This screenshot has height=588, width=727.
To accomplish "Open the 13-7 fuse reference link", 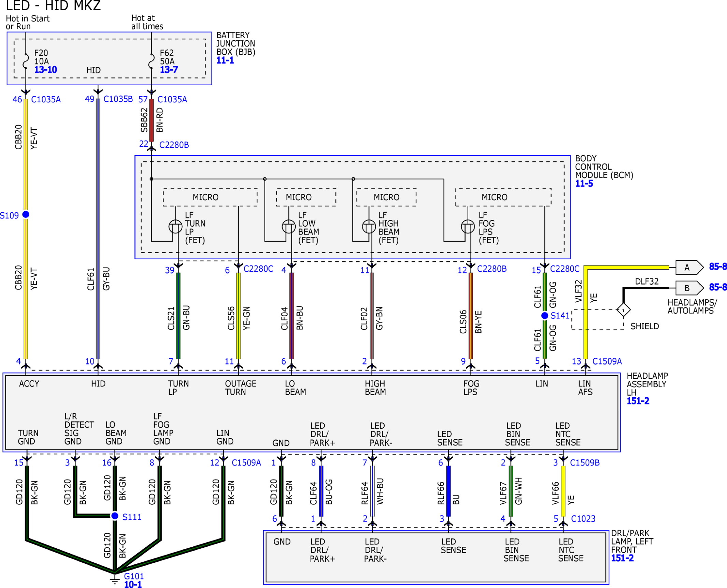I will (169, 70).
